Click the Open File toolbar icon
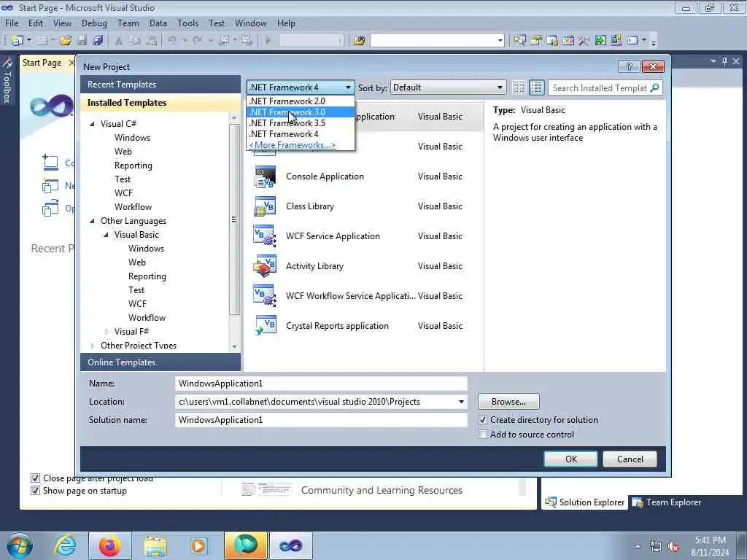Viewport: 747px width, 560px height. point(66,41)
